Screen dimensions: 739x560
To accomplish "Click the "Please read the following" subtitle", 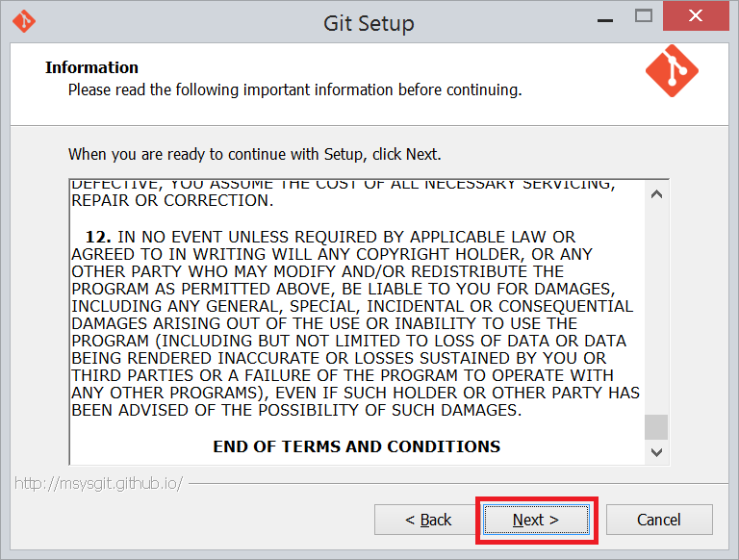I will tap(294, 90).
